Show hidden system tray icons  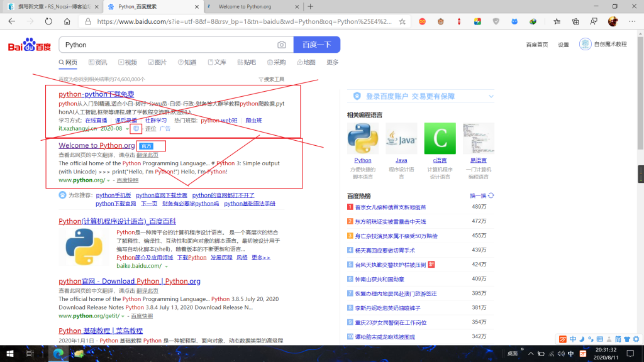tap(531, 353)
